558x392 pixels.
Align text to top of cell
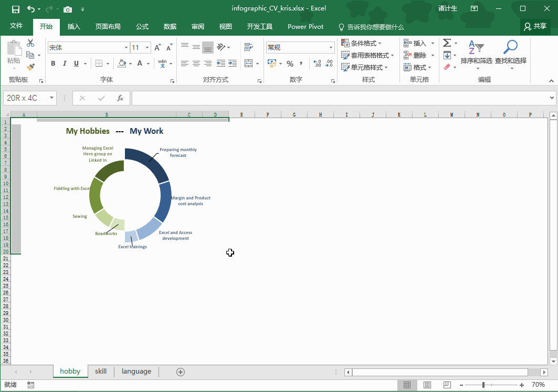pos(185,47)
